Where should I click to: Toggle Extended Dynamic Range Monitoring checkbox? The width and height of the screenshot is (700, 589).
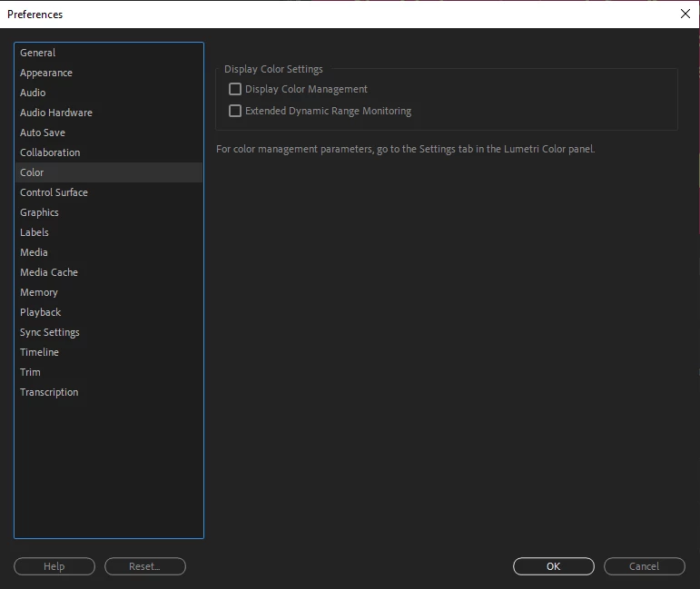(235, 111)
